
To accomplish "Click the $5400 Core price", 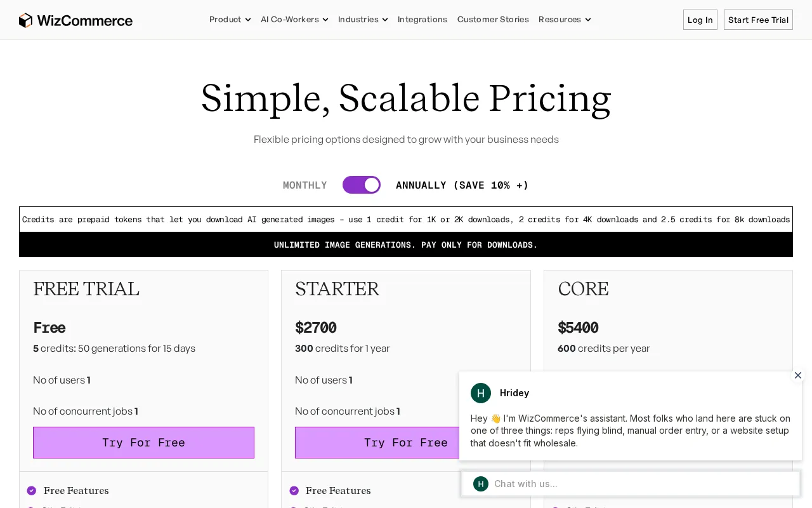I will click(578, 328).
